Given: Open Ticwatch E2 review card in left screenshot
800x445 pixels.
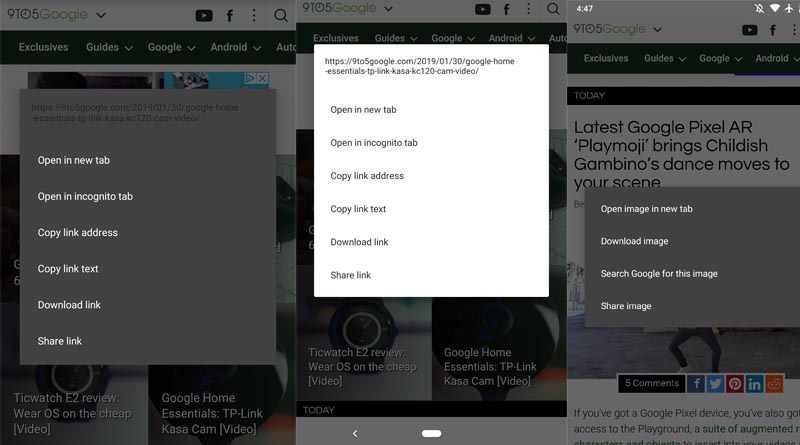Looking at the screenshot, I should (72, 413).
